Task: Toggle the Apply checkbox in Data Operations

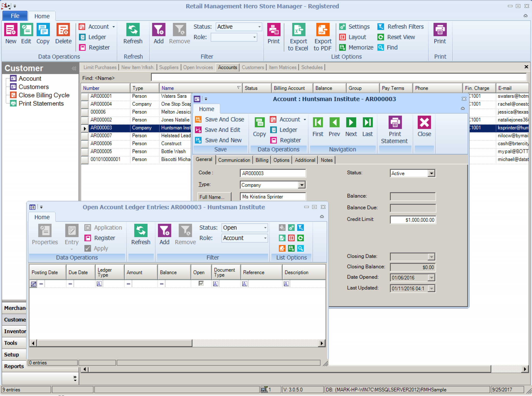Action: (88, 248)
